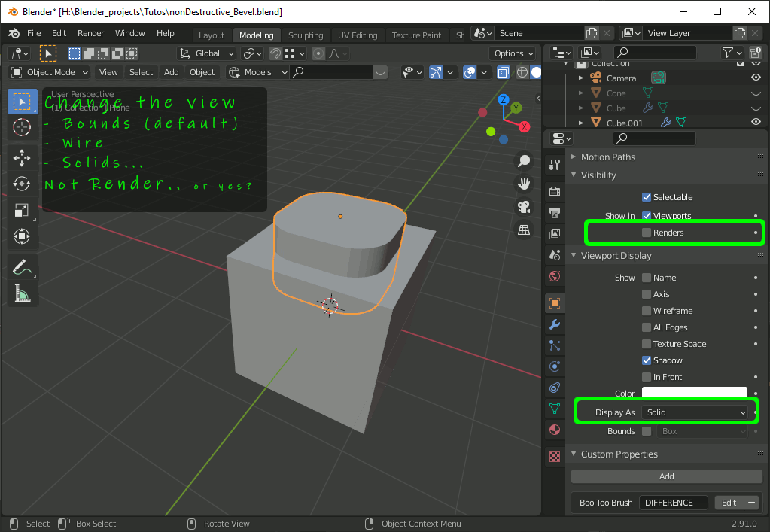Image resolution: width=770 pixels, height=532 pixels.
Task: Click Edit button for BoolToolBrush
Action: [729, 503]
